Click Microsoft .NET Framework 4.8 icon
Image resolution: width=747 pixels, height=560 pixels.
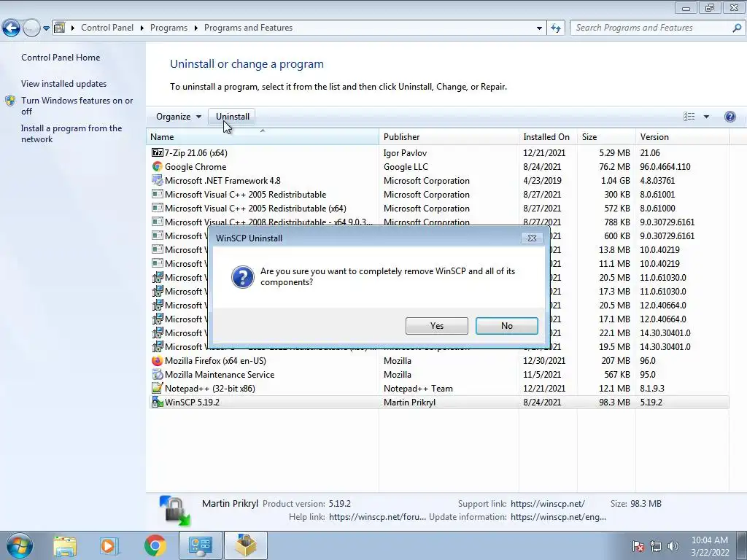(x=157, y=181)
